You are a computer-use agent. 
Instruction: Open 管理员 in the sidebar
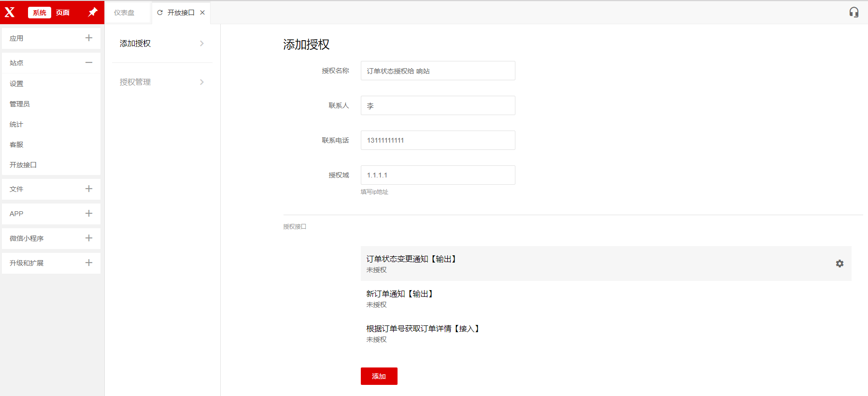pos(20,104)
